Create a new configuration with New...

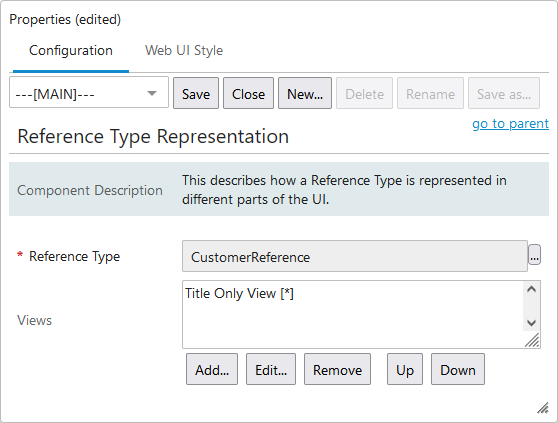(x=305, y=93)
